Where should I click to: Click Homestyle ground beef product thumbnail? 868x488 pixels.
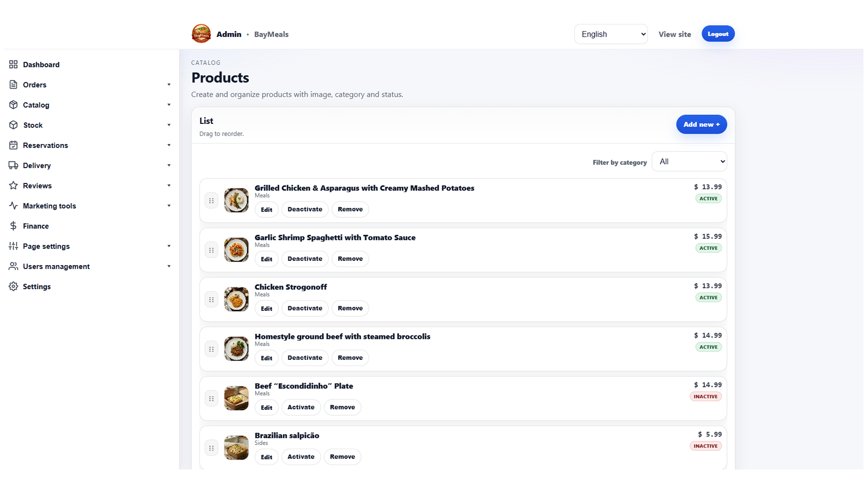[x=236, y=349]
